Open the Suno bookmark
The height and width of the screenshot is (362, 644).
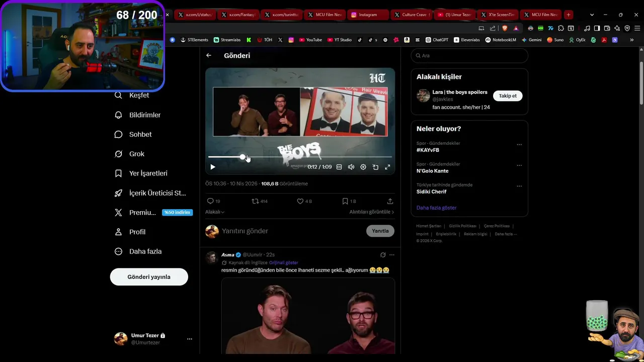[555, 40]
